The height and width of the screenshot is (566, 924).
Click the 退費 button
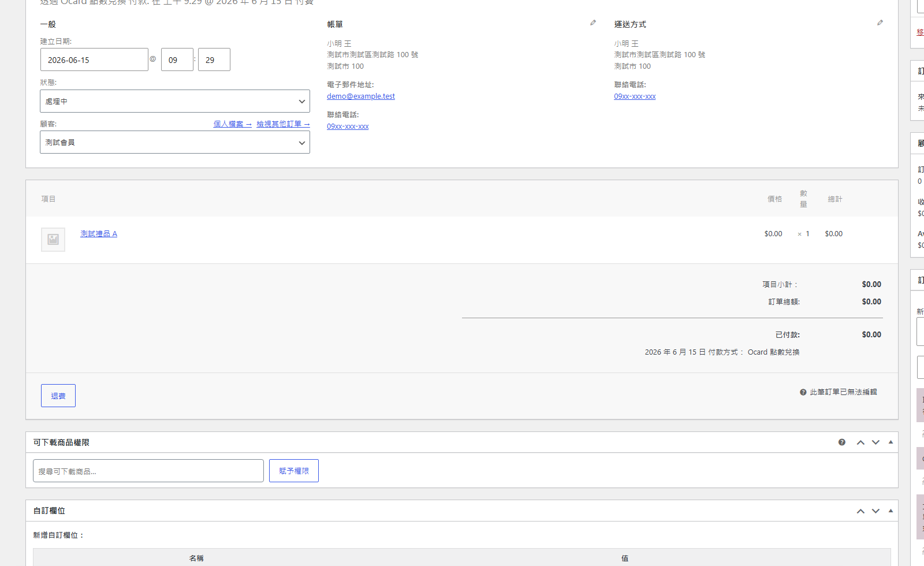click(x=58, y=396)
